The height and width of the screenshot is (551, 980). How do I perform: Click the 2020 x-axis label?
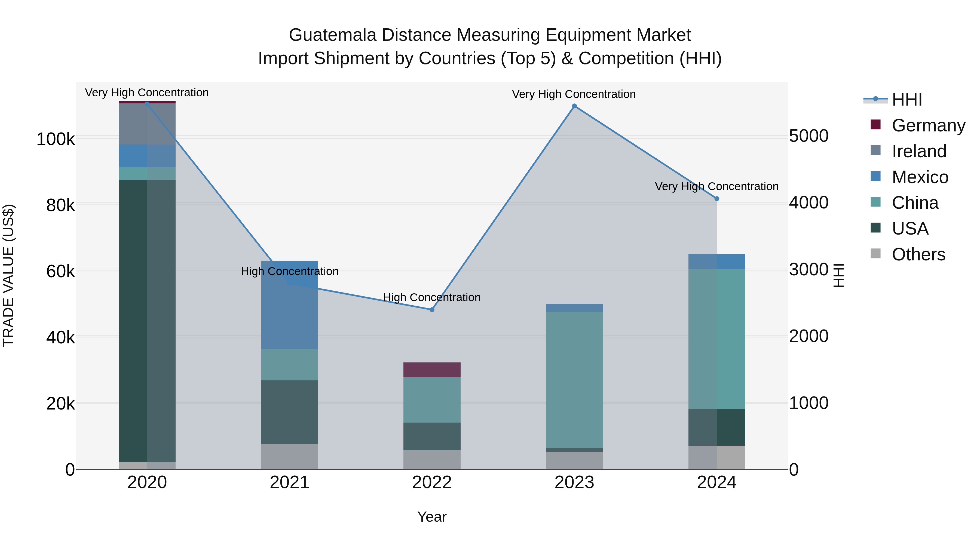(147, 482)
